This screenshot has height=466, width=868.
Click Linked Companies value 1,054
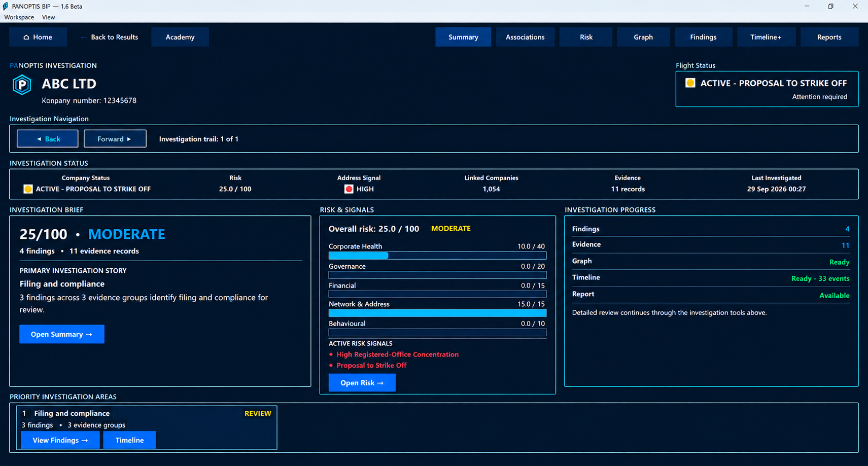click(491, 189)
